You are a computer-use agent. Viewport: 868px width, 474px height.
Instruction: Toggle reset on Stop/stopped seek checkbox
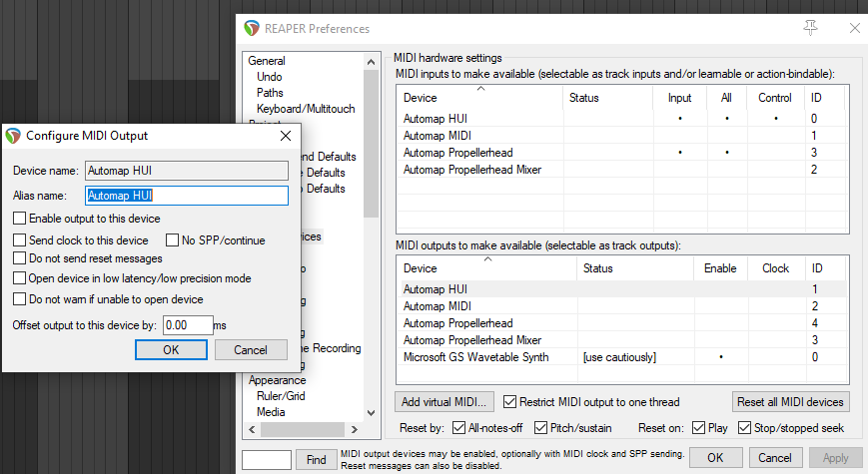pyautogui.click(x=744, y=427)
